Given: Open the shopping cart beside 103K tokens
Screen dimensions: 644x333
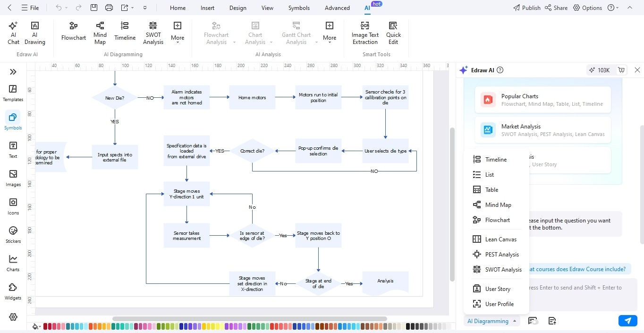Looking at the screenshot, I should [x=621, y=70].
